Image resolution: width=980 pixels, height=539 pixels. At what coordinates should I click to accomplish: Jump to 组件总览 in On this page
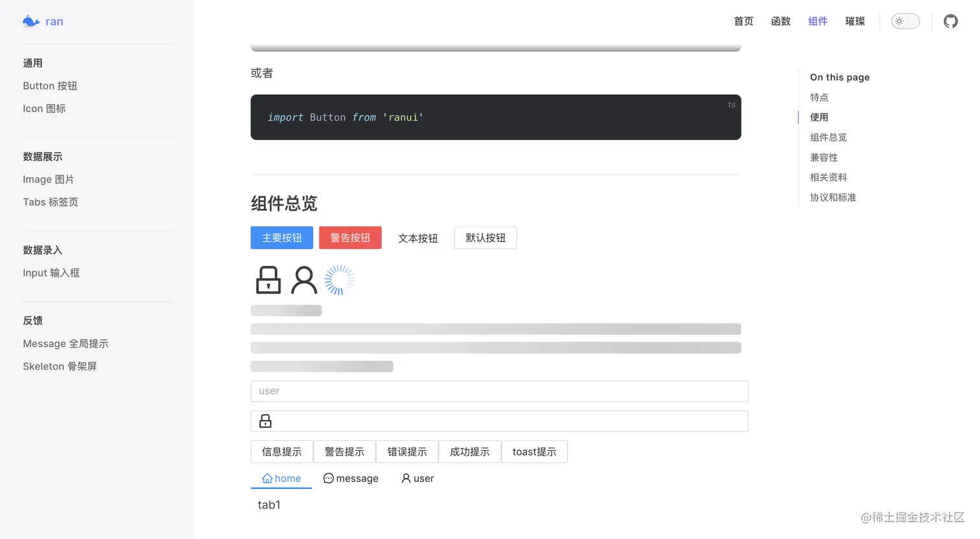point(828,138)
